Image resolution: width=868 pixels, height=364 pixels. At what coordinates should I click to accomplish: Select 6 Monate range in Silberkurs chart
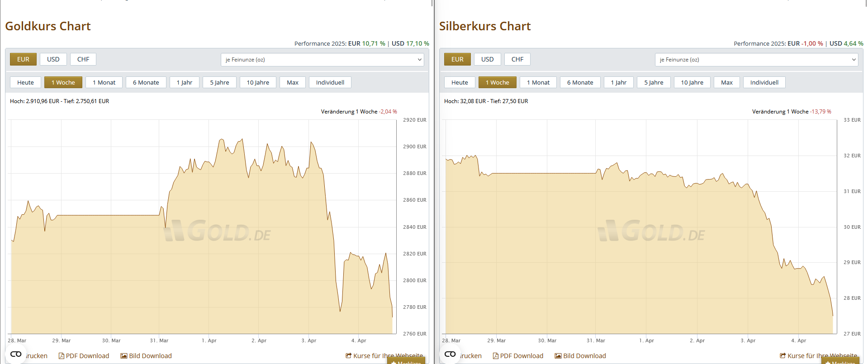pos(580,82)
